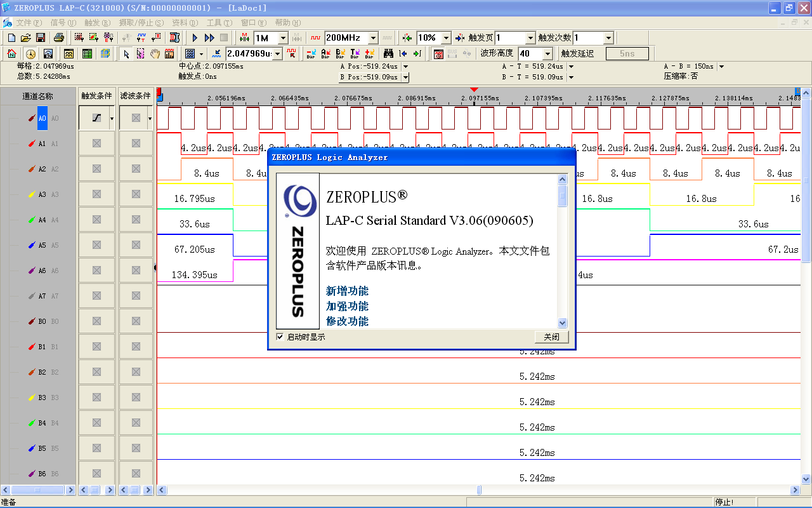
Task: Click the B Bar cursor icon
Action: click(341, 53)
